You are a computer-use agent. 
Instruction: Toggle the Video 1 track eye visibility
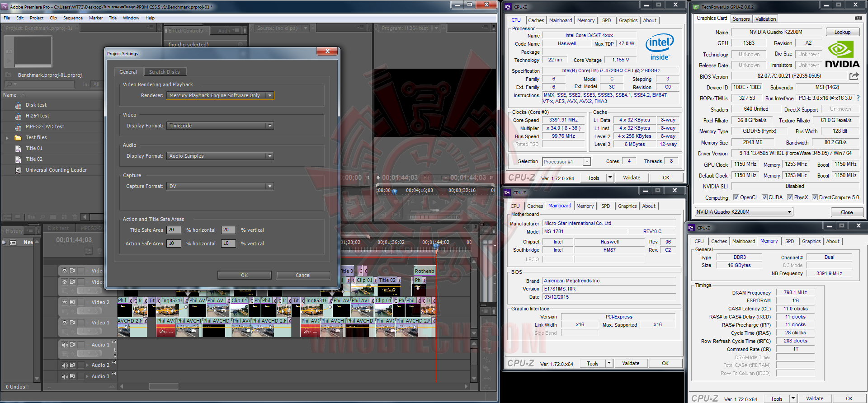tap(65, 323)
